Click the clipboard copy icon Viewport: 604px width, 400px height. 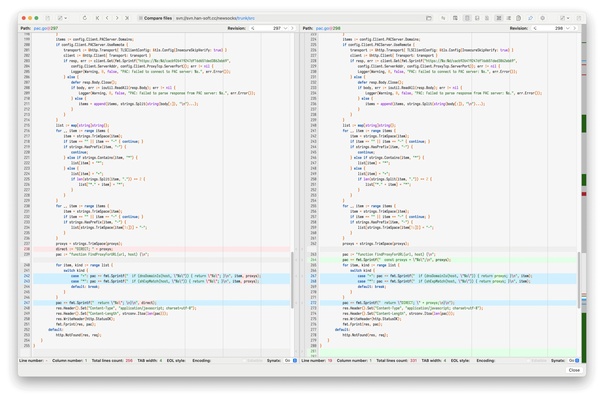tap(518, 18)
